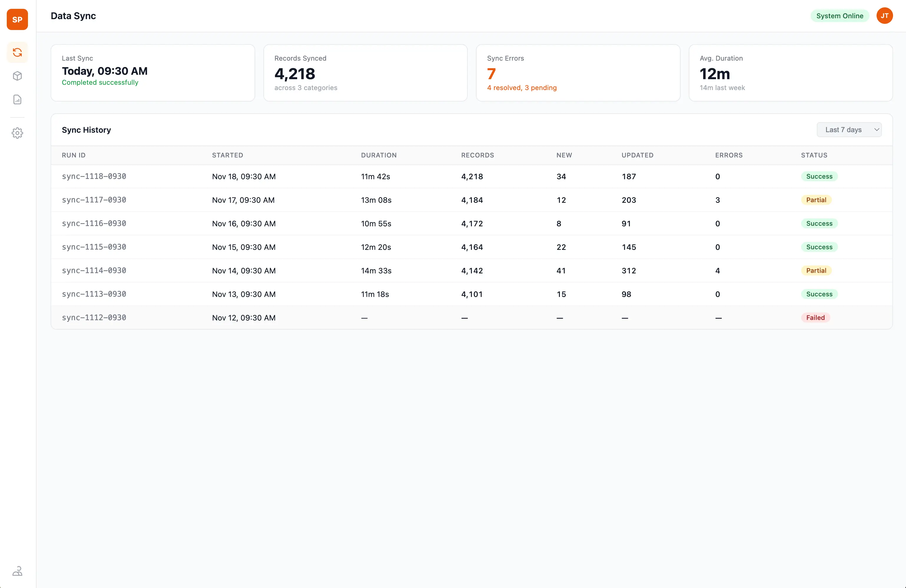Sort by the ERRORS column header
The image size is (906, 588).
(x=729, y=155)
